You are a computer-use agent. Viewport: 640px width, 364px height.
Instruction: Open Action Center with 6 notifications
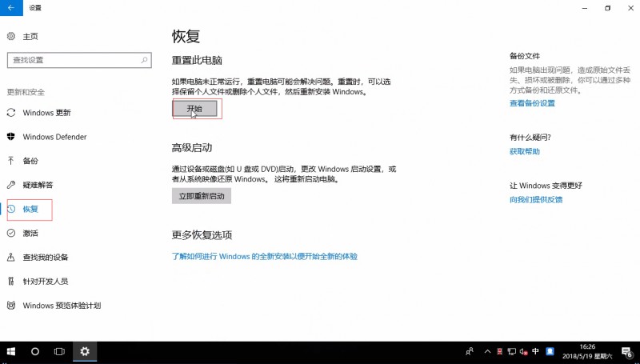click(x=628, y=352)
